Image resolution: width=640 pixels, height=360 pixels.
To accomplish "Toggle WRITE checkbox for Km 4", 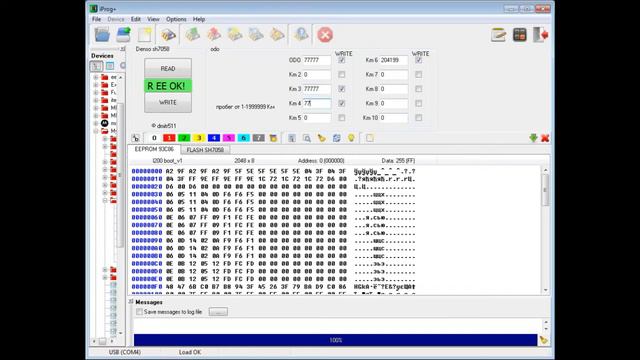I will click(342, 103).
